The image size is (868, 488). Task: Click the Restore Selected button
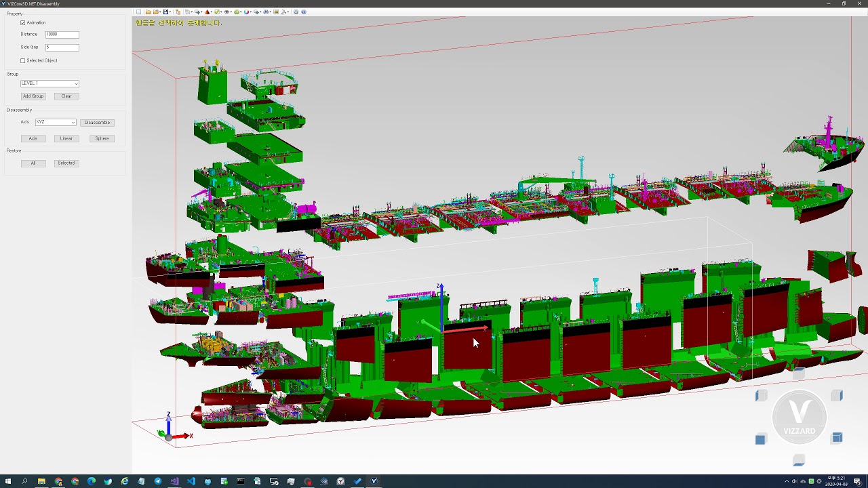66,163
